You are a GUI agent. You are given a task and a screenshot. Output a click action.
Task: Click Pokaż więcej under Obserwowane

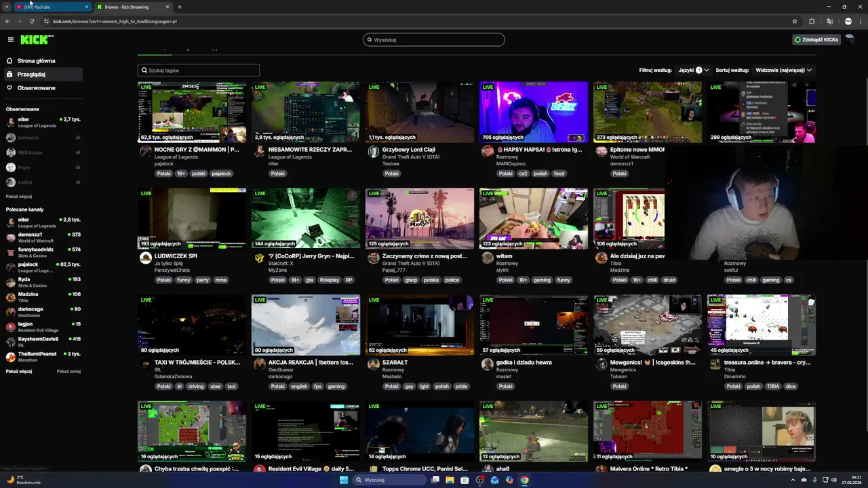tap(19, 197)
